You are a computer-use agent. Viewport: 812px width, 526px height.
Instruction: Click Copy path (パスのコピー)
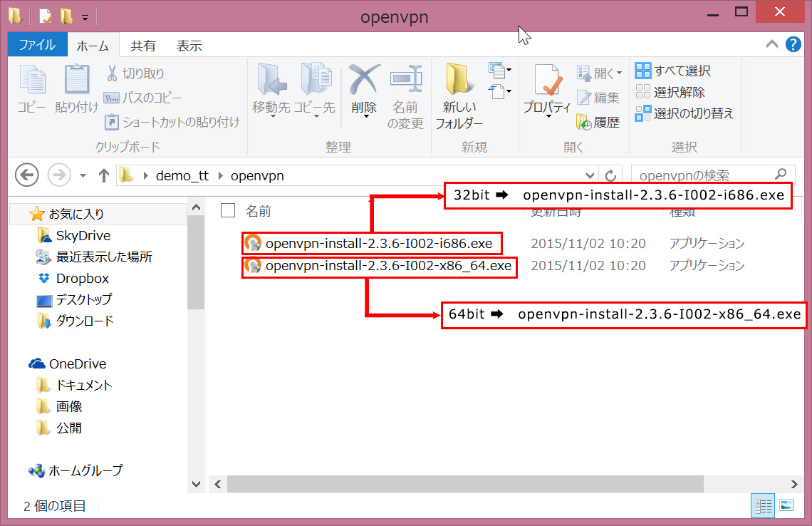(x=143, y=98)
